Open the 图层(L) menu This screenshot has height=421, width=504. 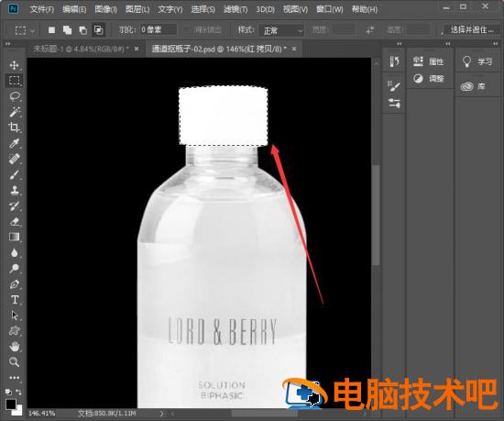pos(137,9)
